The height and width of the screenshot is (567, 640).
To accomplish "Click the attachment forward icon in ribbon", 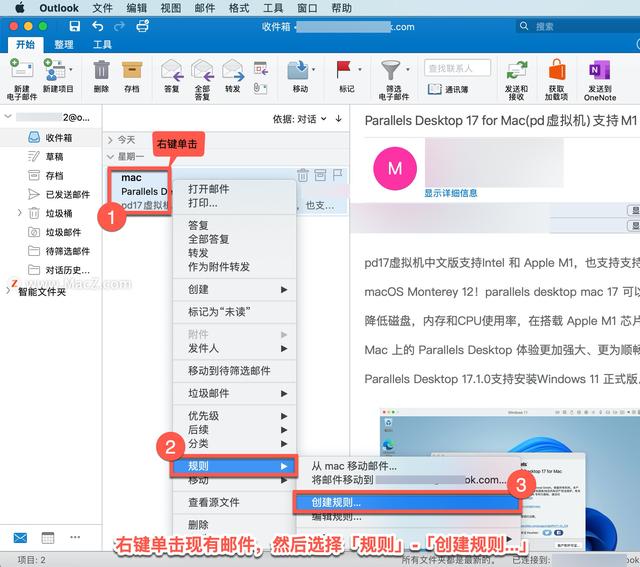I will (x=260, y=89).
